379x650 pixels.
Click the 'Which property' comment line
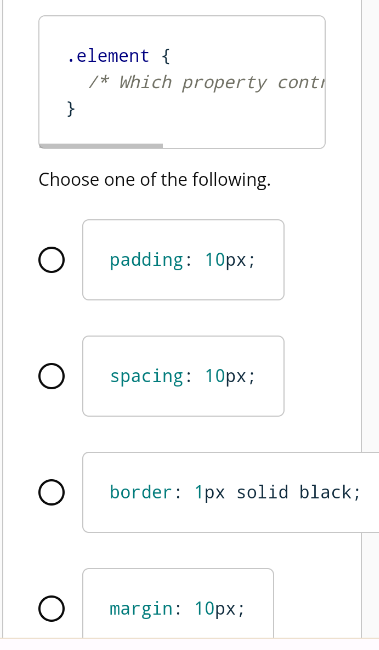(x=207, y=82)
